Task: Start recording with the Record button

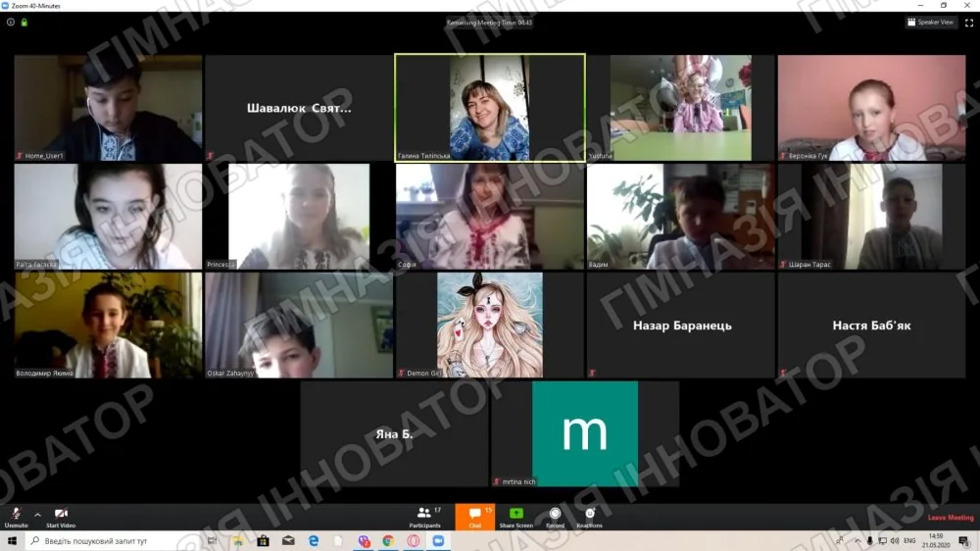Action: [x=555, y=518]
